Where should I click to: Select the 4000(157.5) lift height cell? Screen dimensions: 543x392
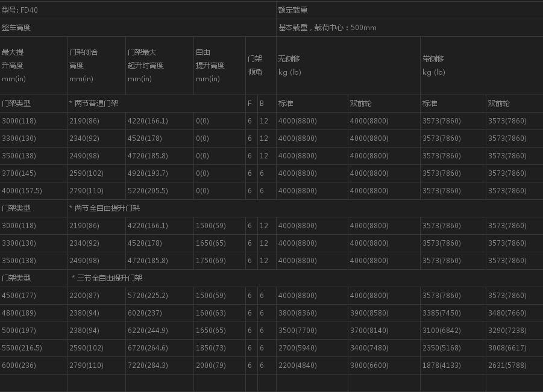coord(22,191)
